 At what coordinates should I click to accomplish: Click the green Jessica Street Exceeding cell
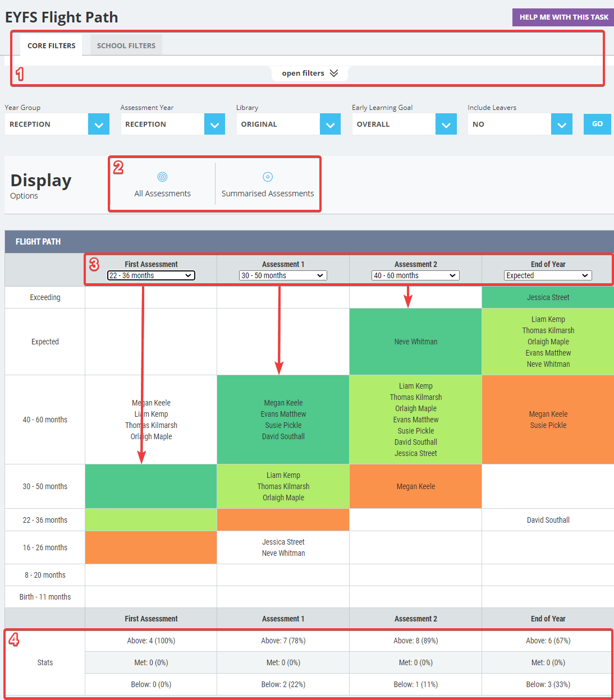[548, 297]
